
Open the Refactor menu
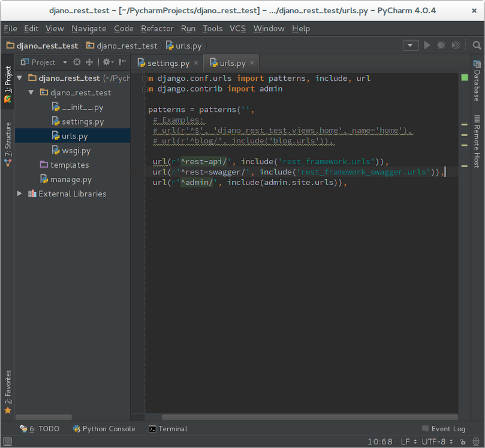coord(157,28)
